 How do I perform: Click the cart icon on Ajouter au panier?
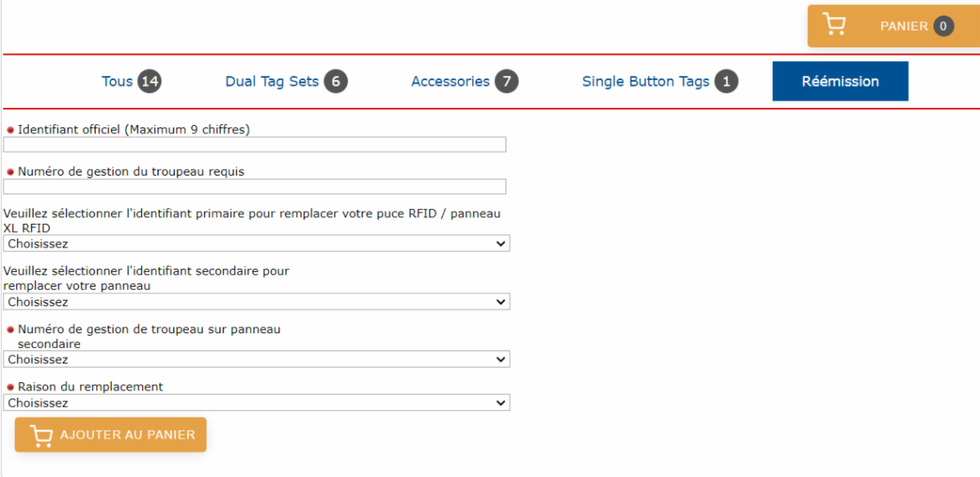point(41,435)
